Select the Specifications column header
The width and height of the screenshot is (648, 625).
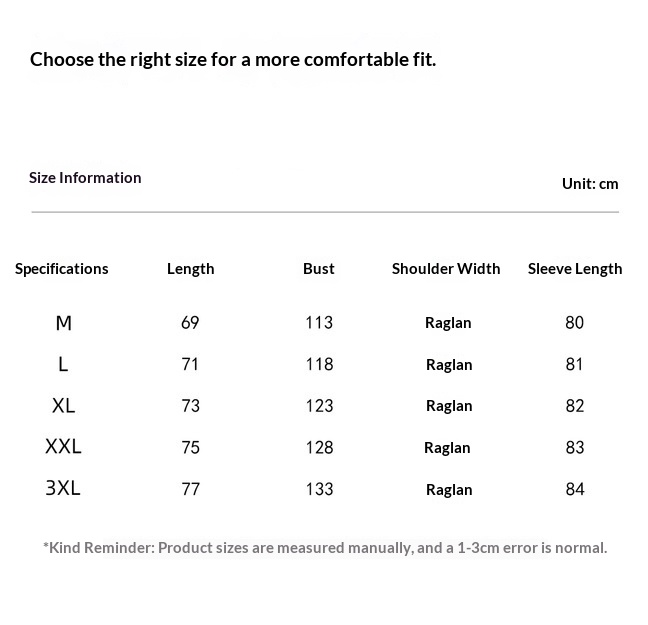pos(62,268)
